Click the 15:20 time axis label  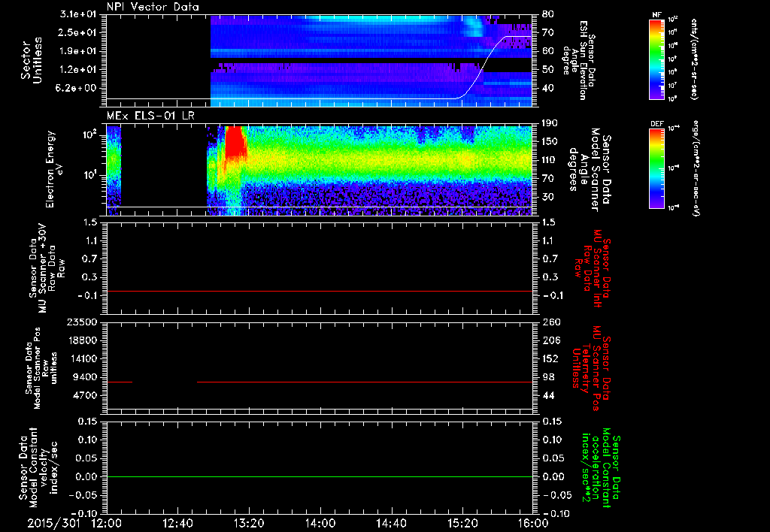pyautogui.click(x=462, y=523)
